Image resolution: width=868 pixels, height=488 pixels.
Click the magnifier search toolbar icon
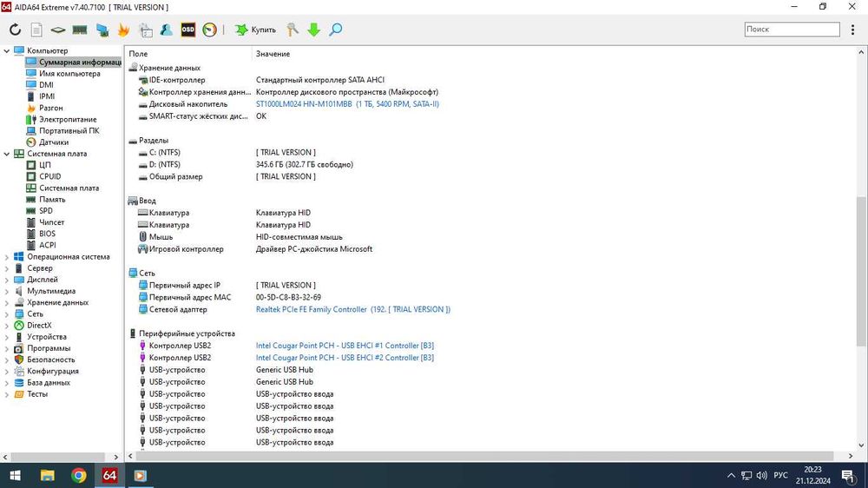point(335,30)
